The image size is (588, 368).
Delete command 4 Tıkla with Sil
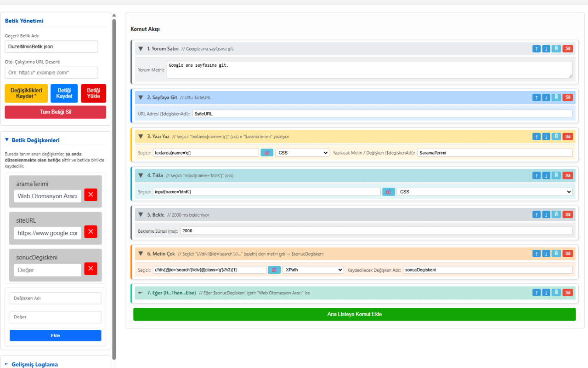point(568,176)
